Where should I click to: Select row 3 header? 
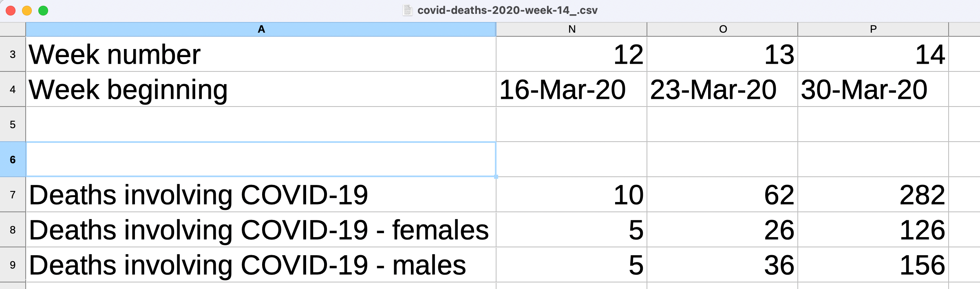tap(13, 54)
